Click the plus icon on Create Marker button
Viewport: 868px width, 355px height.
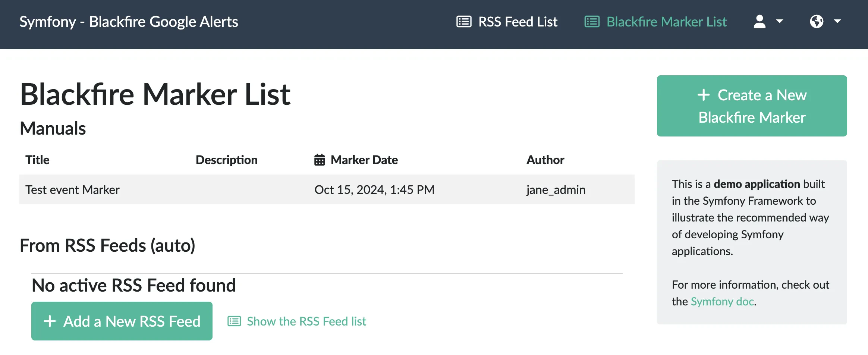click(704, 95)
